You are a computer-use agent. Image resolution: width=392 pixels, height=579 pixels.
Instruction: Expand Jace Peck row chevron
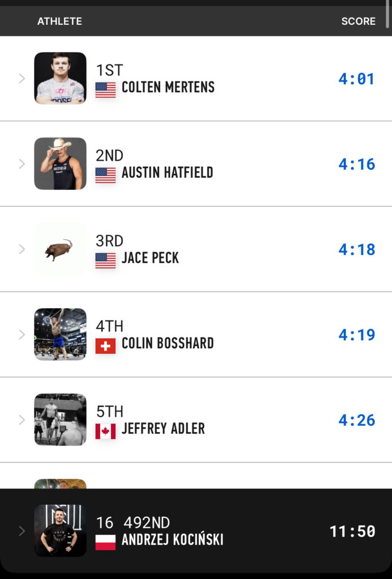coord(22,249)
